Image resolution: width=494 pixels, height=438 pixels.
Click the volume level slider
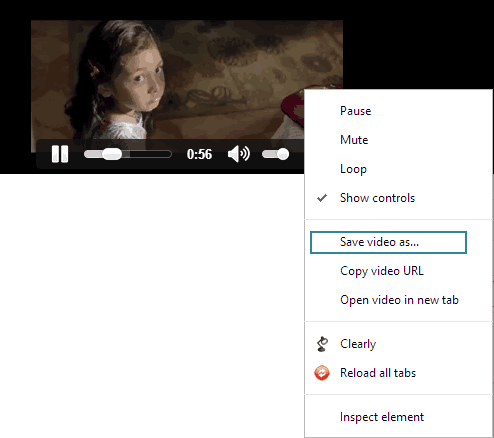coord(276,154)
